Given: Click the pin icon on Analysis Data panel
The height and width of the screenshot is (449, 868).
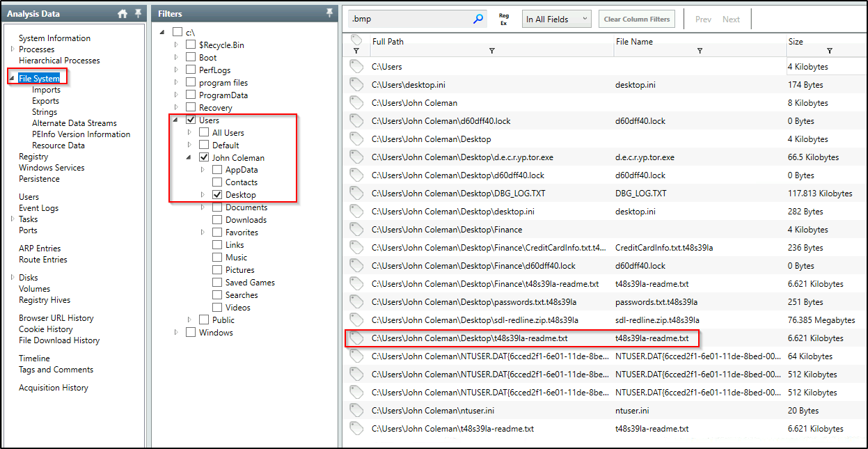Looking at the screenshot, I should pos(137,13).
